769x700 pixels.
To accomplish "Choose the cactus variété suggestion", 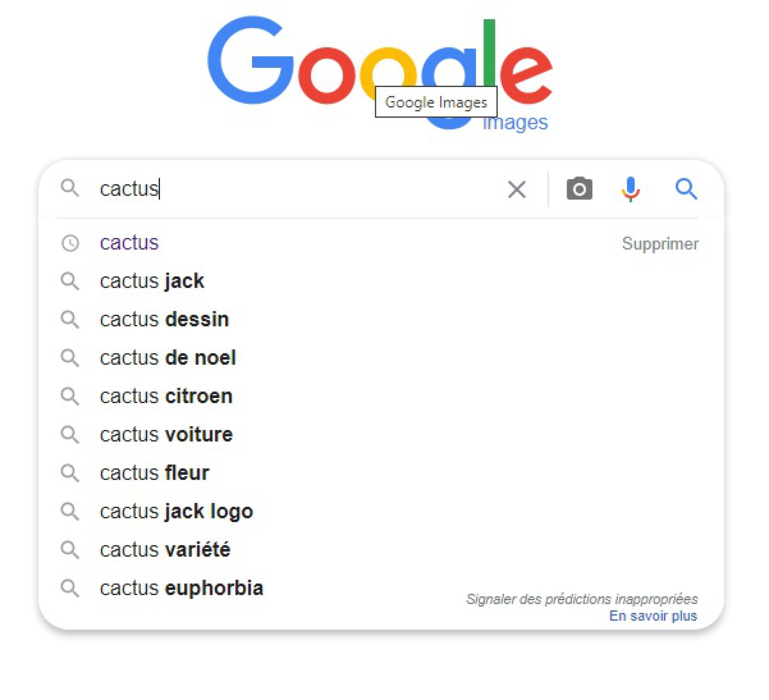I will coord(165,549).
